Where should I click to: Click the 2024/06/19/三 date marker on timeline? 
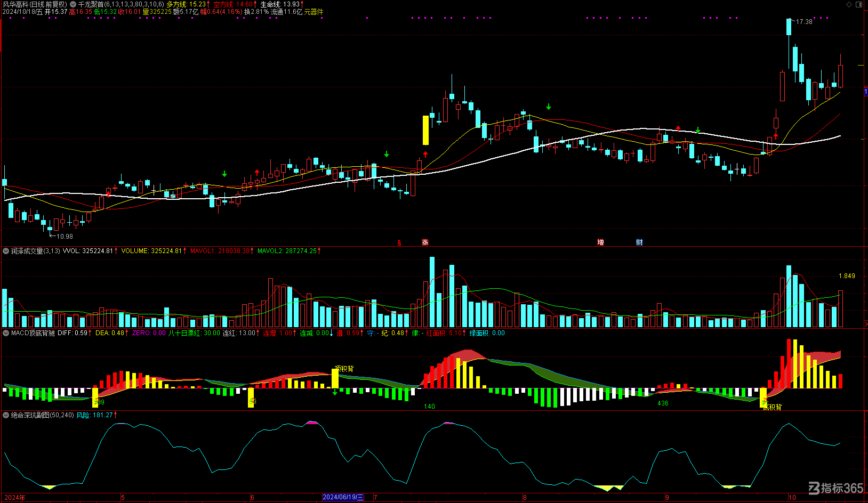point(343,497)
